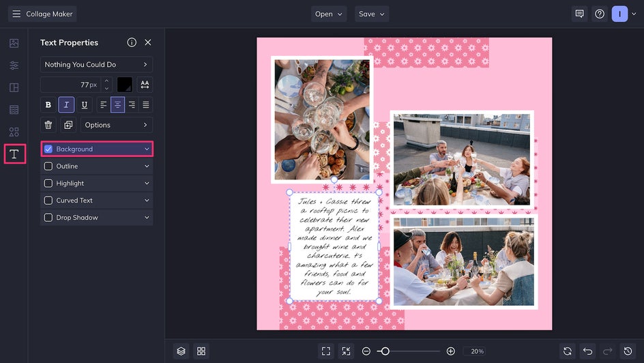
Task: Click the Text Properties info icon
Action: point(132,42)
